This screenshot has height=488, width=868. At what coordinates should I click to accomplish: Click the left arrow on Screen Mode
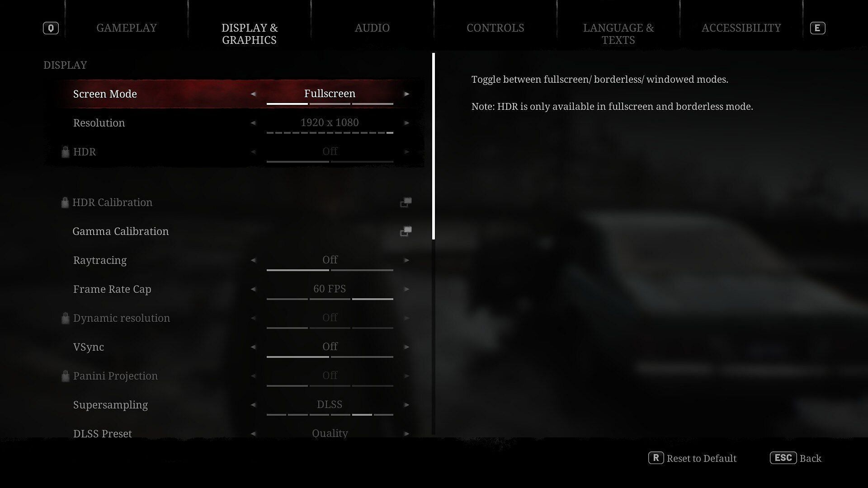click(253, 94)
